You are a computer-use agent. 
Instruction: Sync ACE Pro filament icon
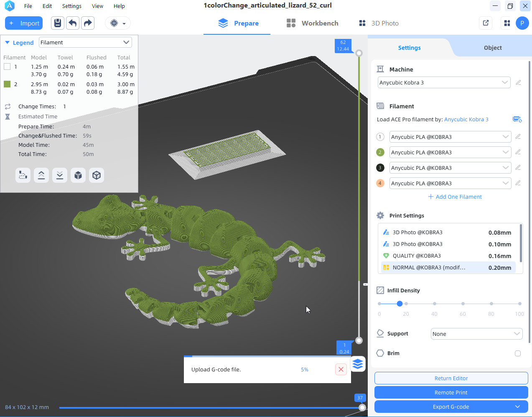click(x=517, y=119)
